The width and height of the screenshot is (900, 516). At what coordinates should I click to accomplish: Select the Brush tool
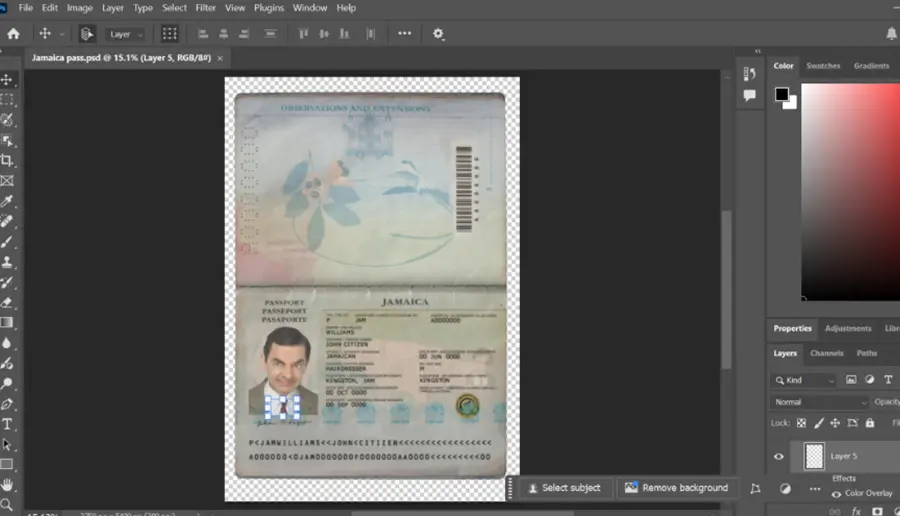click(7, 242)
